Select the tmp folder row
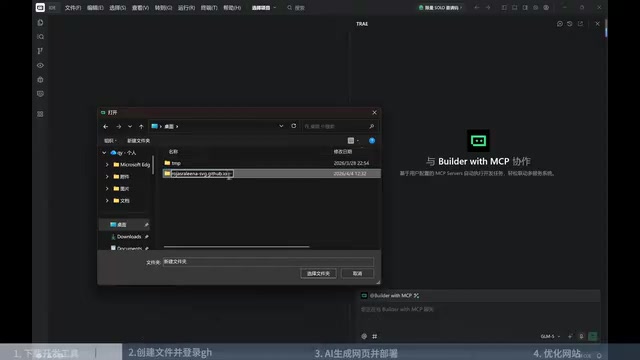 click(x=271, y=163)
